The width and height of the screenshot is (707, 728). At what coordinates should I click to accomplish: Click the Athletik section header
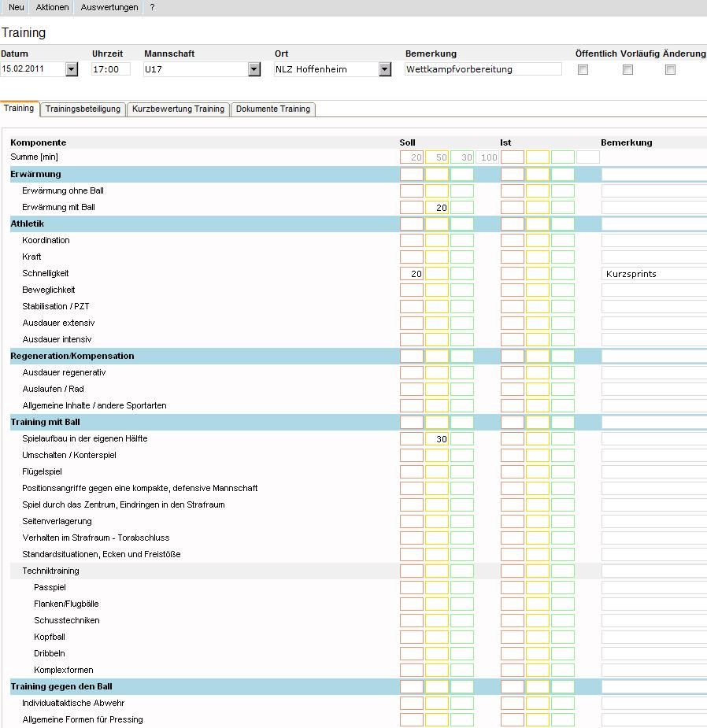coord(28,224)
